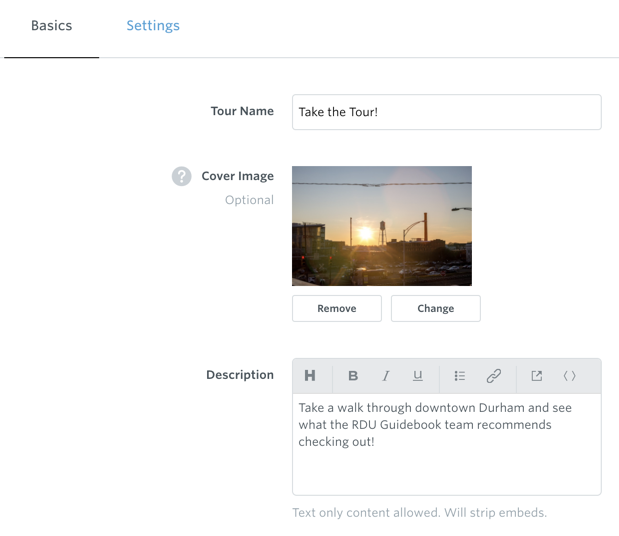Open the HTML code view icon
Screen dimensions: 619x536
click(569, 376)
